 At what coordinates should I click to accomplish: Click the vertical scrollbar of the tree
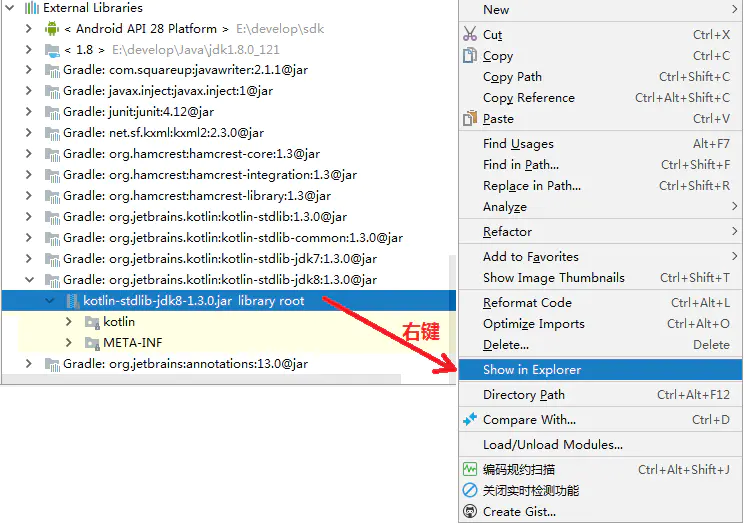pyautogui.click(x=452, y=313)
